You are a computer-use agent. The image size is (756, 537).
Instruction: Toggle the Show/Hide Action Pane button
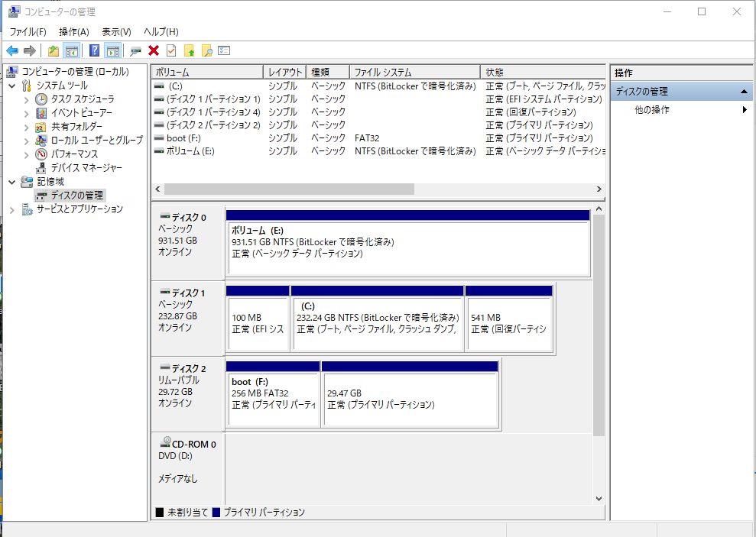(x=113, y=51)
